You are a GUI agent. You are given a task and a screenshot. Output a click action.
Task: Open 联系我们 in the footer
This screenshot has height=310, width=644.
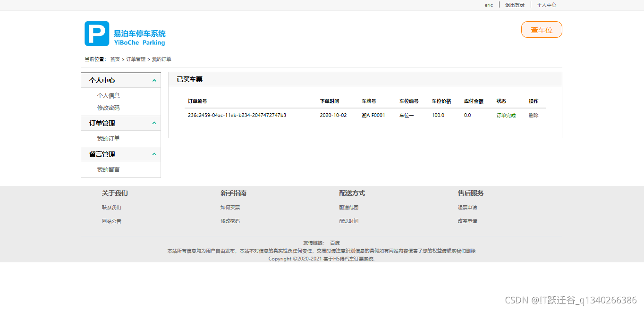click(111, 207)
